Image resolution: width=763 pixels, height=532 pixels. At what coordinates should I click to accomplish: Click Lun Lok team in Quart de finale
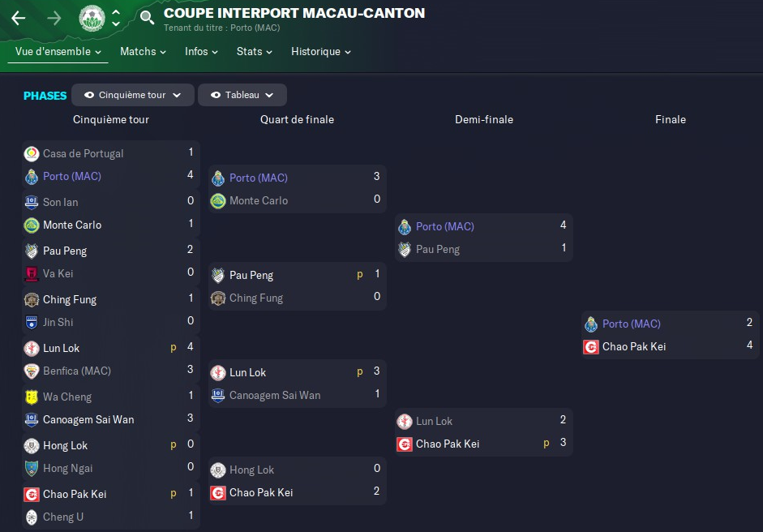point(247,372)
